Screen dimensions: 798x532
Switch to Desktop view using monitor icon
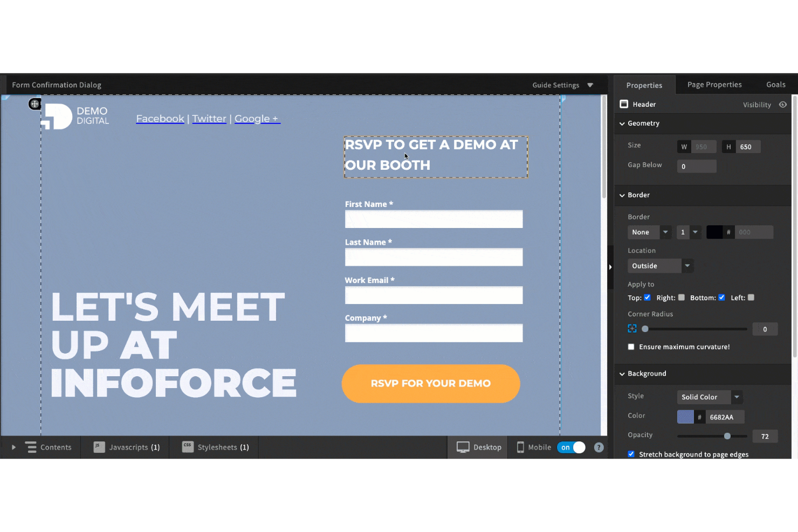(x=463, y=447)
